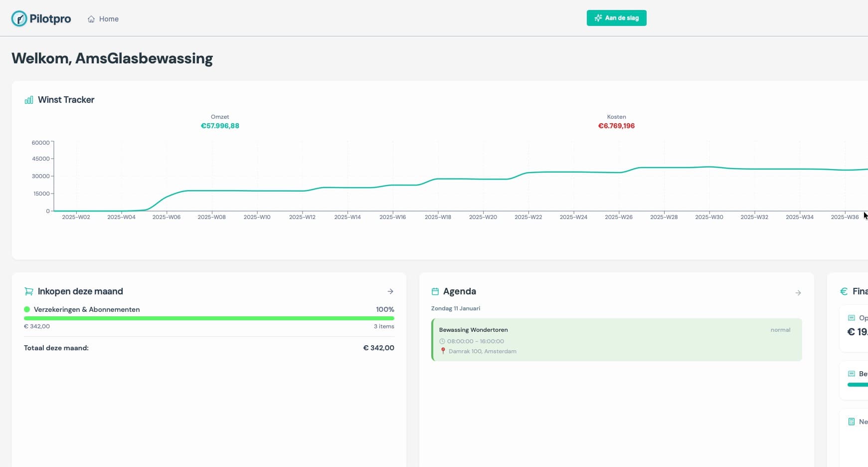This screenshot has height=467, width=868.
Task: Click the Pilotpro compass logo
Action: [x=20, y=18]
